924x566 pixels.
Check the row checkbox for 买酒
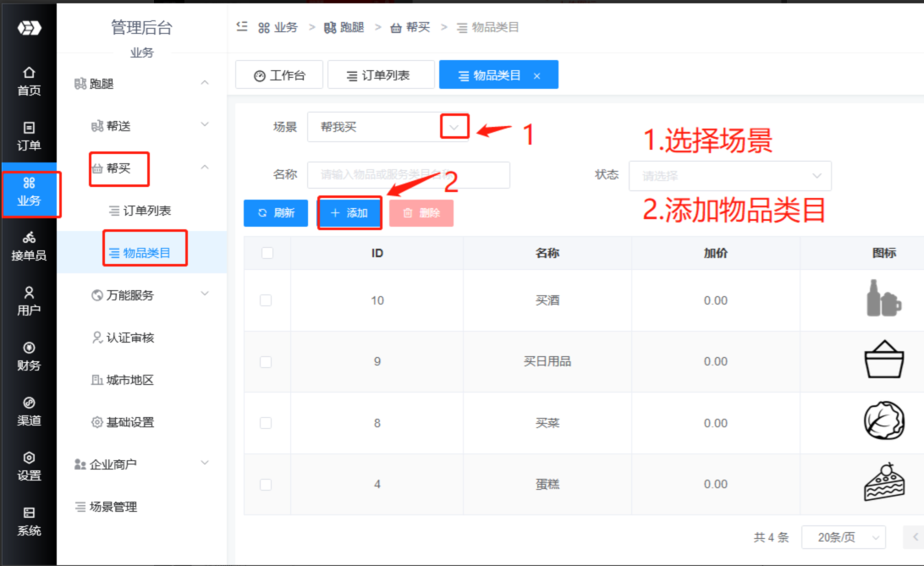pyautogui.click(x=266, y=300)
